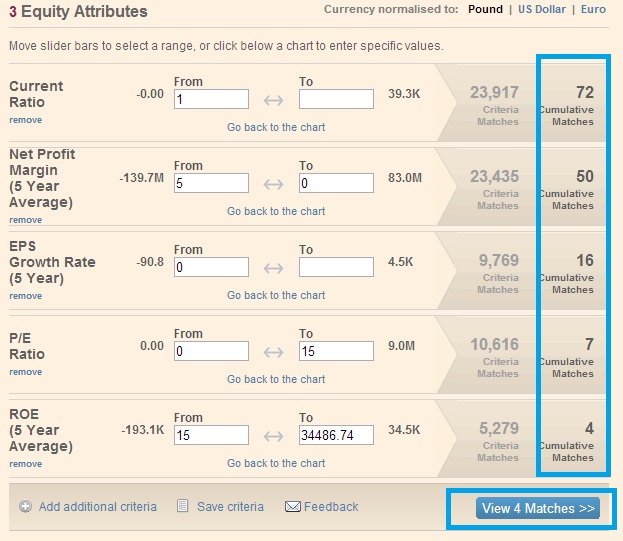Click the Add additional criteria plus icon
Image resolution: width=623 pixels, height=541 pixels.
[x=25, y=507]
